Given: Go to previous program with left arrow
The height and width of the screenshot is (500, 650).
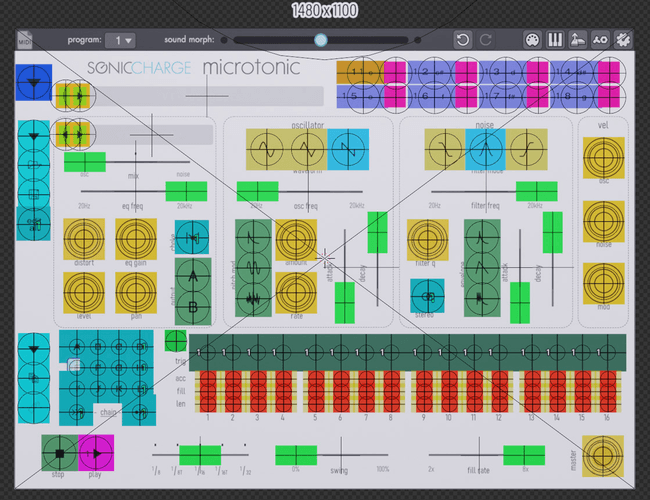Looking at the screenshot, I should click(65, 96).
